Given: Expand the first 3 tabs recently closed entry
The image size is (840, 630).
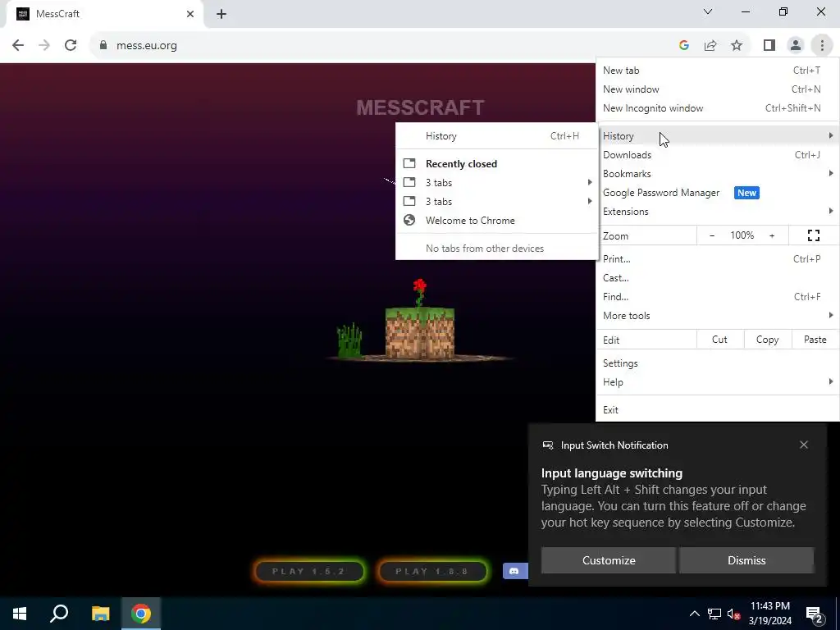Looking at the screenshot, I should click(496, 183).
